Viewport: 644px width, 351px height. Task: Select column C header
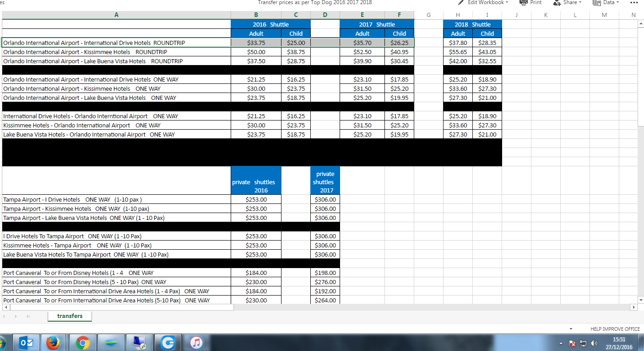coord(296,15)
